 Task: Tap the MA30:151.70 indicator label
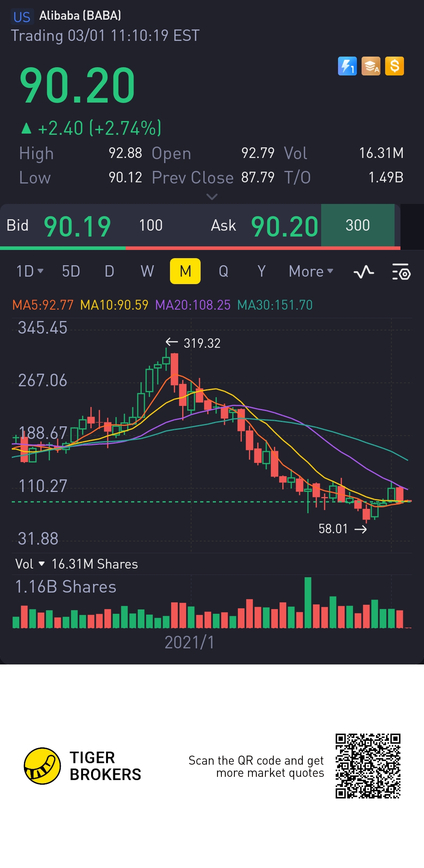point(275,305)
